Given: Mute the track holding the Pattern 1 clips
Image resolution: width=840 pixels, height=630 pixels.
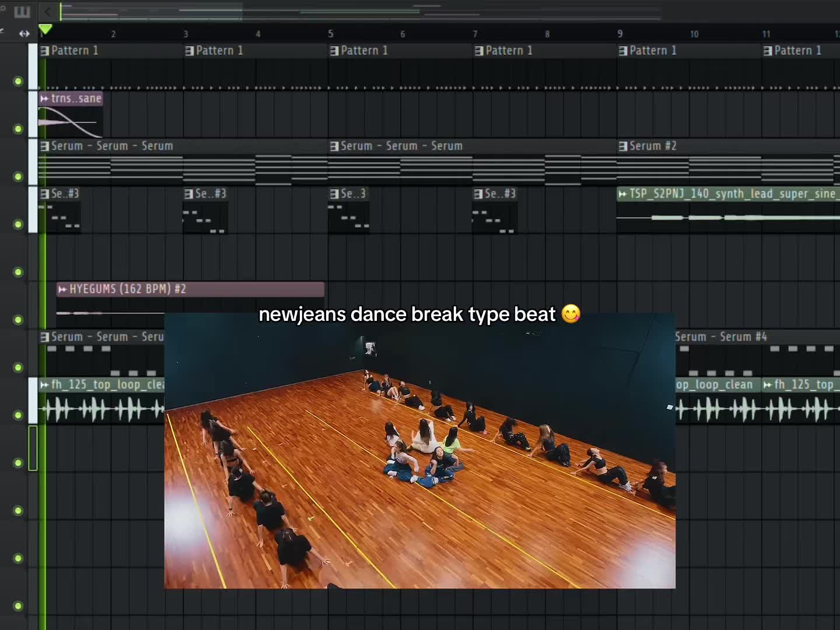Looking at the screenshot, I should [18, 81].
